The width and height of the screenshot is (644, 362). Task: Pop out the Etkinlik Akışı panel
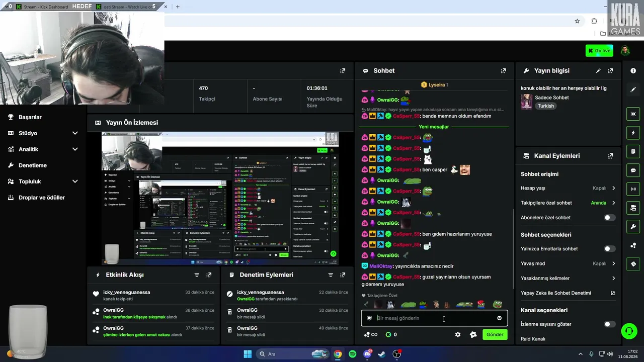[209, 275]
